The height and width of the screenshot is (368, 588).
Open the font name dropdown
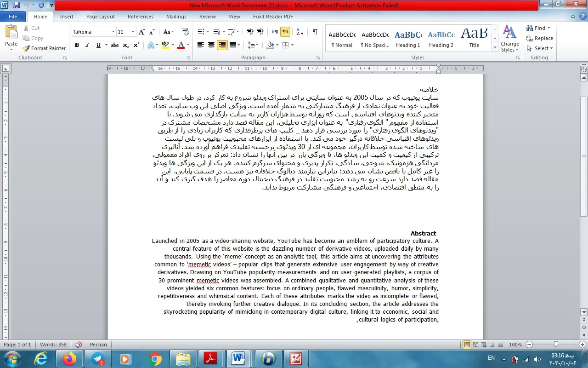113,32
